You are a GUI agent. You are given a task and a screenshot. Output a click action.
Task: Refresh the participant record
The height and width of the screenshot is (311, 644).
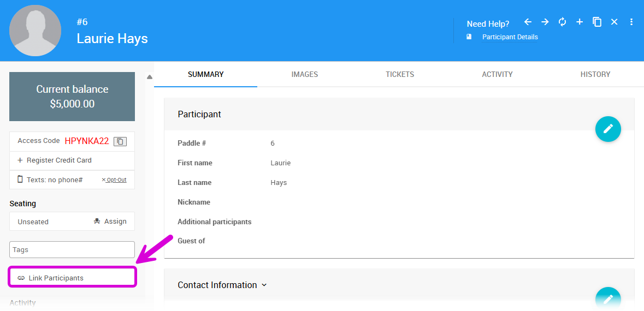(x=562, y=22)
